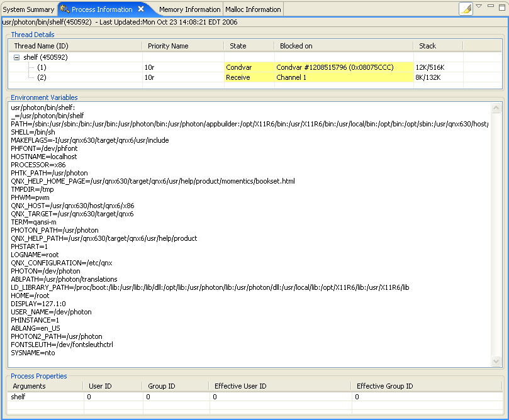The height and width of the screenshot is (420, 509).
Task: Switch to the Memory Information tab
Action: click(189, 9)
